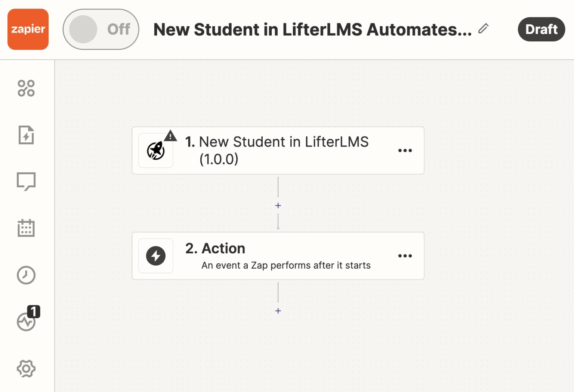This screenshot has width=574, height=392.
Task: Add a step after the Action step
Action: (278, 311)
